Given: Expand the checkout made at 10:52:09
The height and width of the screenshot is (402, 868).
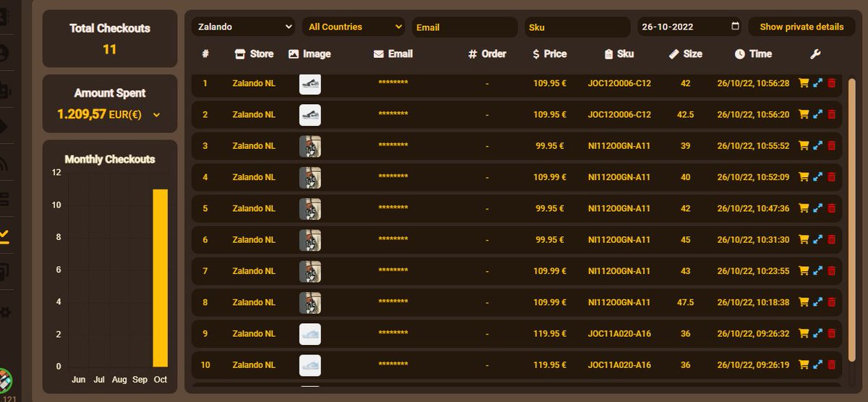Looking at the screenshot, I should point(817,177).
